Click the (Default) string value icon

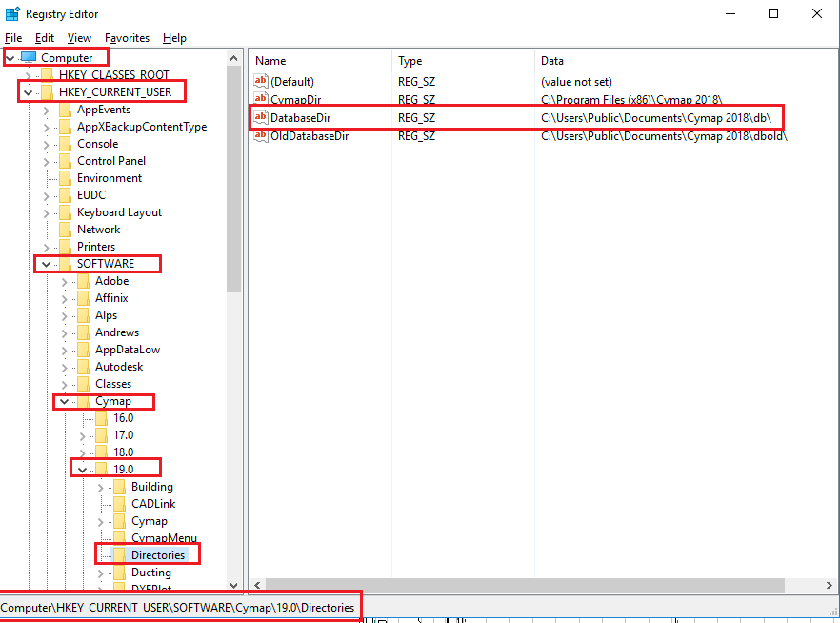click(261, 81)
